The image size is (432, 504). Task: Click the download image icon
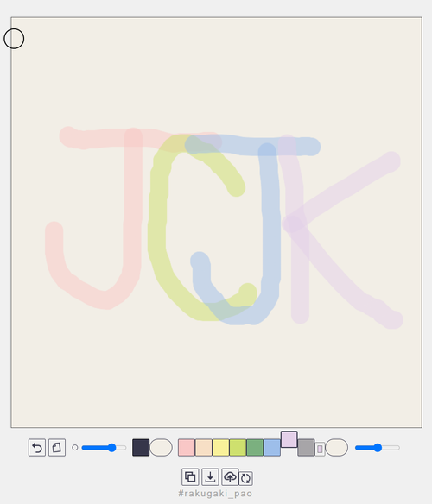210,476
